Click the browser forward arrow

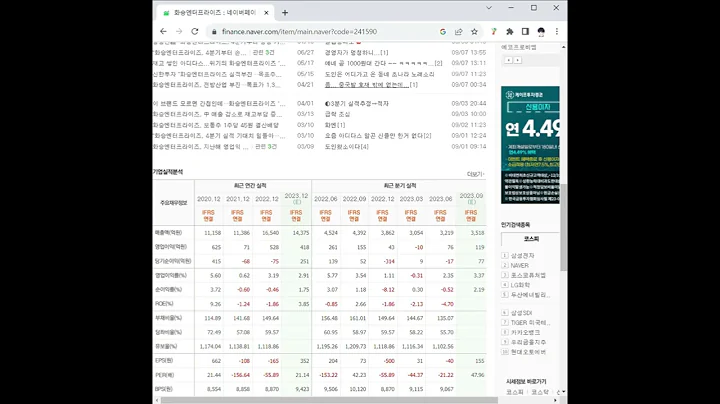coord(179,32)
